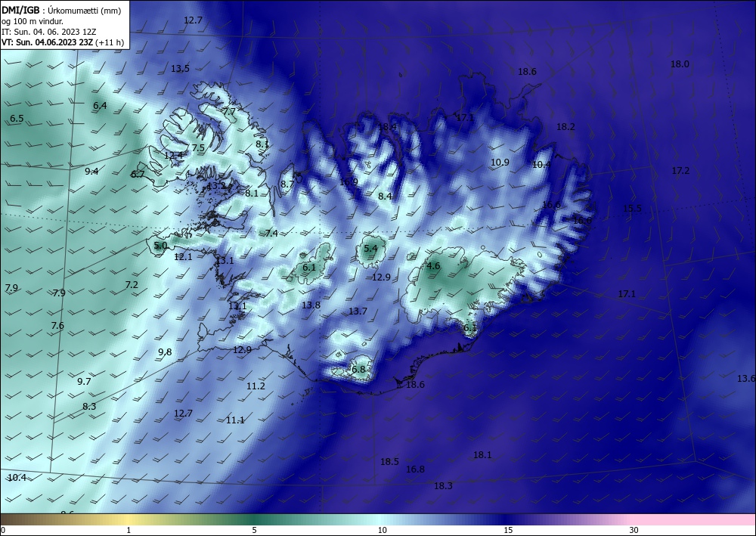
Task: Click the 11.2 value south of Reykjanes
Action: click(256, 386)
